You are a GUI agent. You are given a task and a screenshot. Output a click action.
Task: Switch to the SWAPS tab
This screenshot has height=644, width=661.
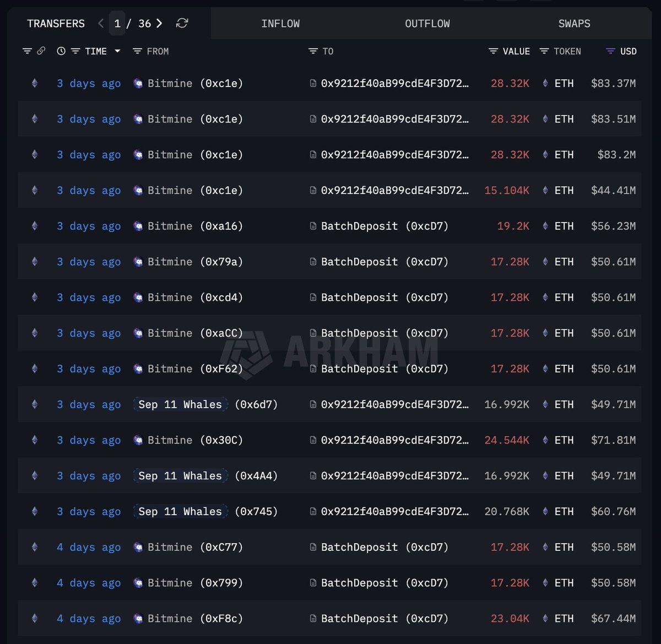(x=575, y=24)
